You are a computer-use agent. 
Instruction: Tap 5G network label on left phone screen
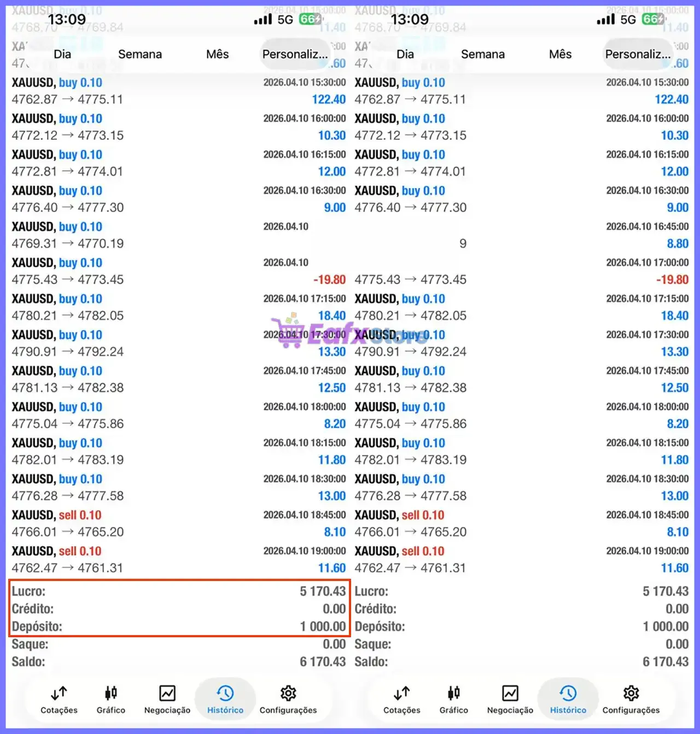tap(285, 20)
